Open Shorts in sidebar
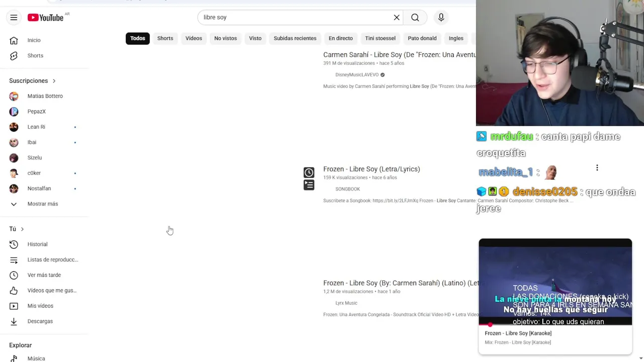The width and height of the screenshot is (644, 362). pos(35,56)
